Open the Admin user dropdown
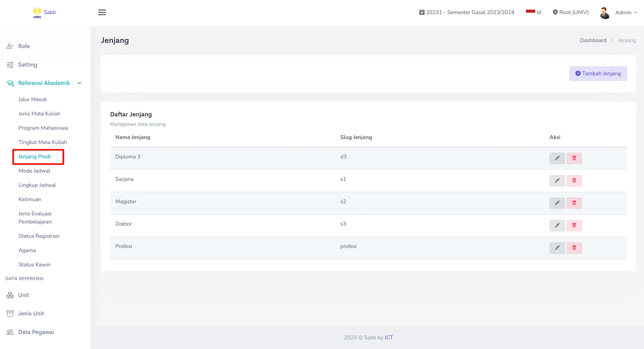Image resolution: width=644 pixels, height=349 pixels. [x=626, y=13]
